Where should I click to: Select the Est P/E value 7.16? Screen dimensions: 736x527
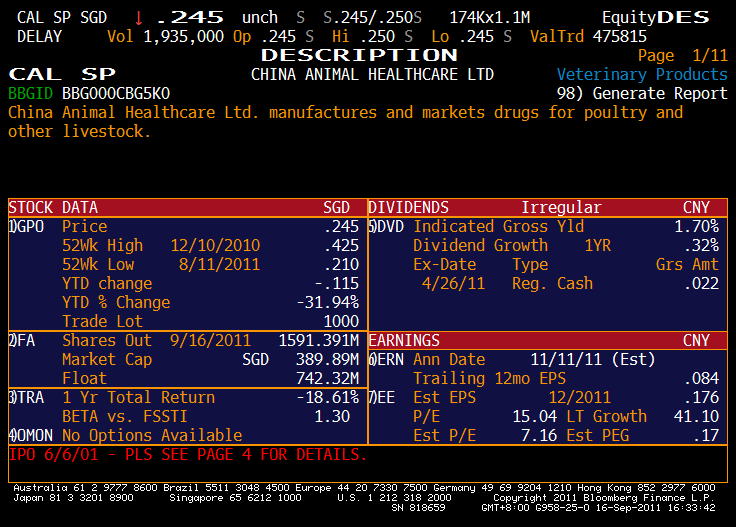click(x=539, y=435)
